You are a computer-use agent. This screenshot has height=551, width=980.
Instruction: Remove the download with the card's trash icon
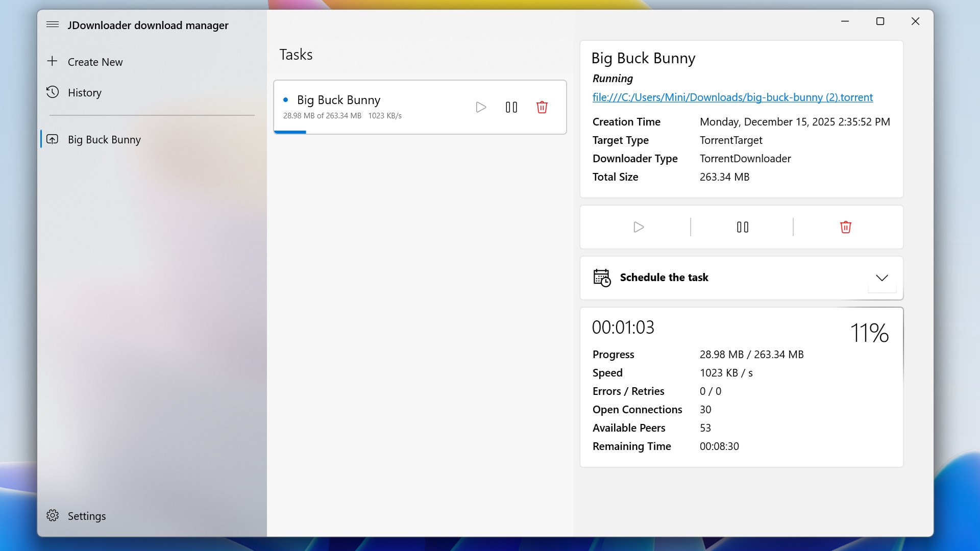click(542, 107)
